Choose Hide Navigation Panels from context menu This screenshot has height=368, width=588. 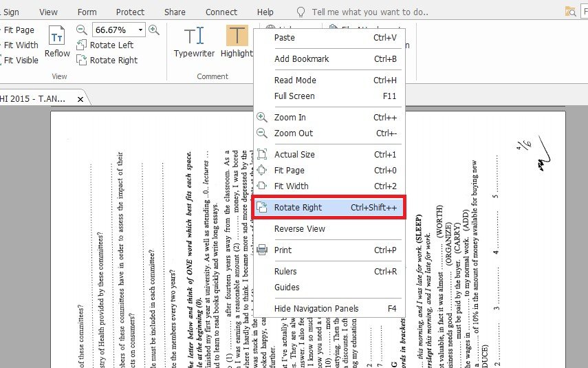click(x=329, y=309)
